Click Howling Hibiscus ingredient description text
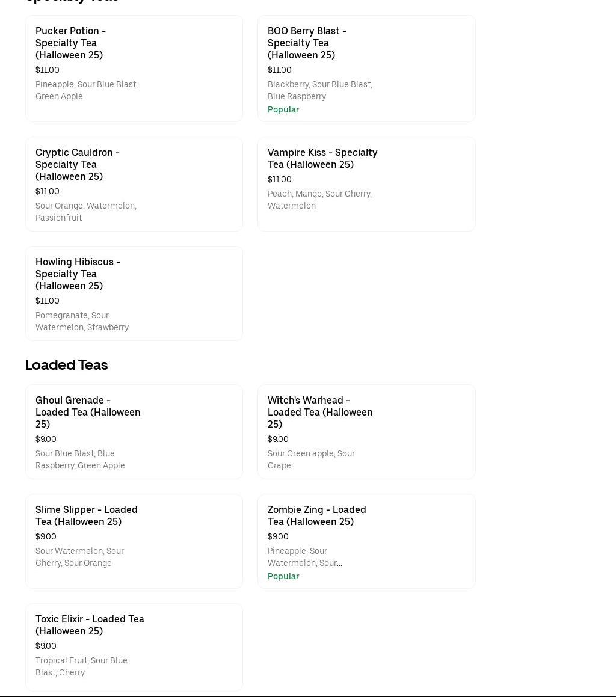 point(82,321)
